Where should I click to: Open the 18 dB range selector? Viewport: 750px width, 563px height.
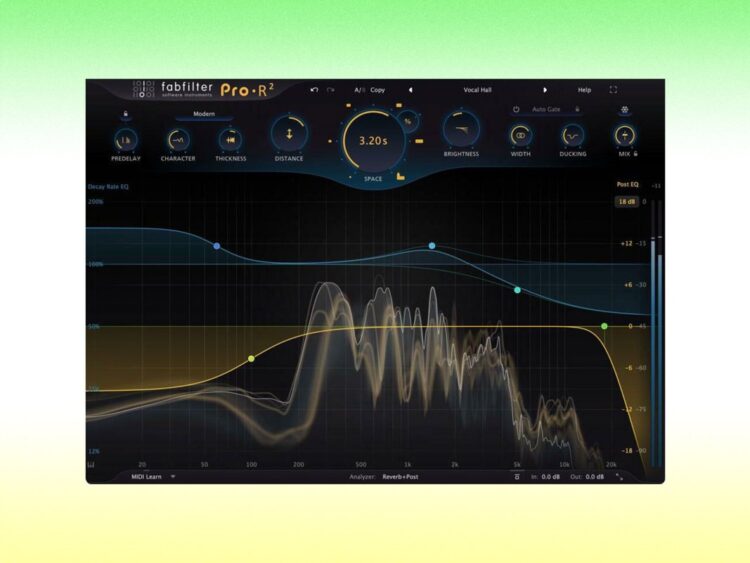[627, 202]
